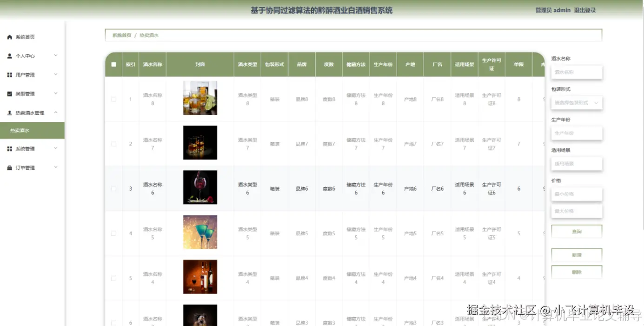Image resolution: width=644 pixels, height=326 pixels.
Task: Check the checkbox for row 酒水名称7
Action: click(x=114, y=144)
